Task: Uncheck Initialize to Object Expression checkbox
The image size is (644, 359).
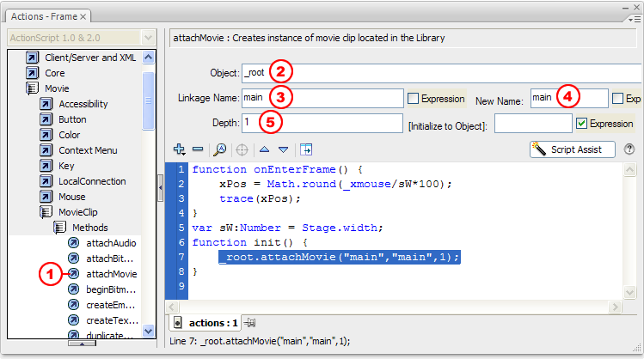Action: tap(580, 124)
